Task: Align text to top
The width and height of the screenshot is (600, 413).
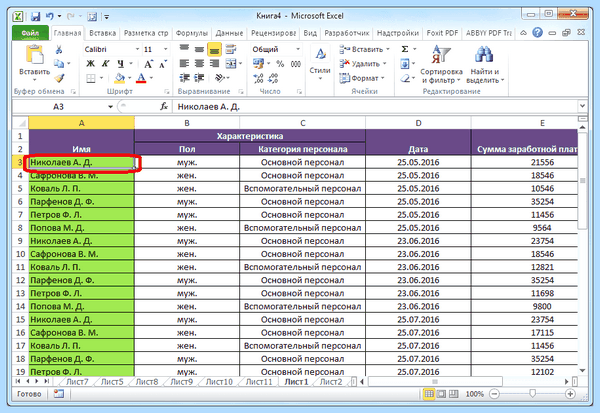Action: pos(184,49)
